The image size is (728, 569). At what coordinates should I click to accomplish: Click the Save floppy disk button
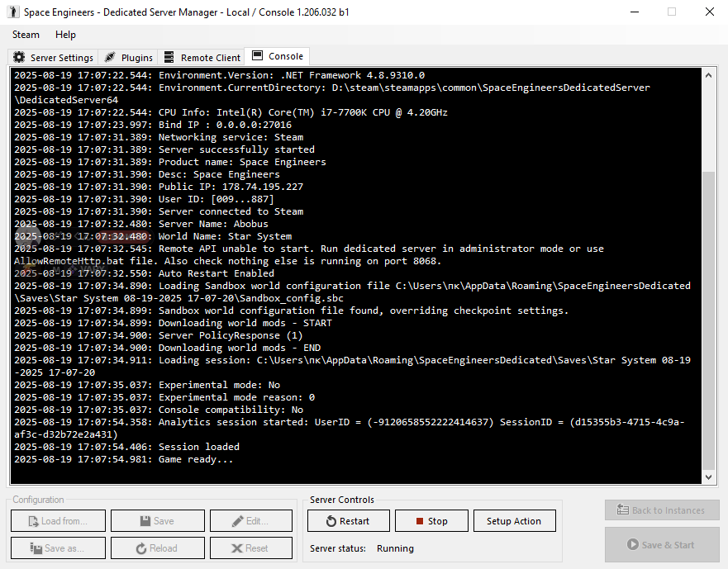click(x=158, y=521)
